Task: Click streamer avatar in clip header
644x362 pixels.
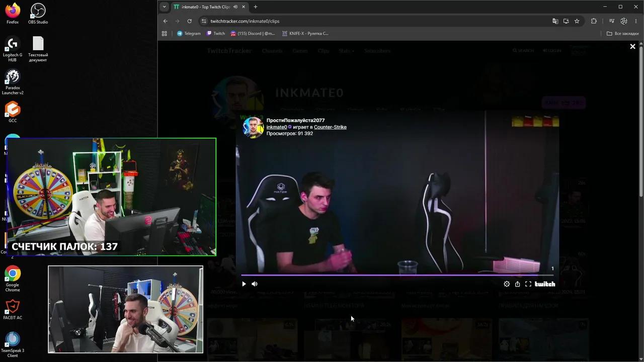Action: (253, 127)
